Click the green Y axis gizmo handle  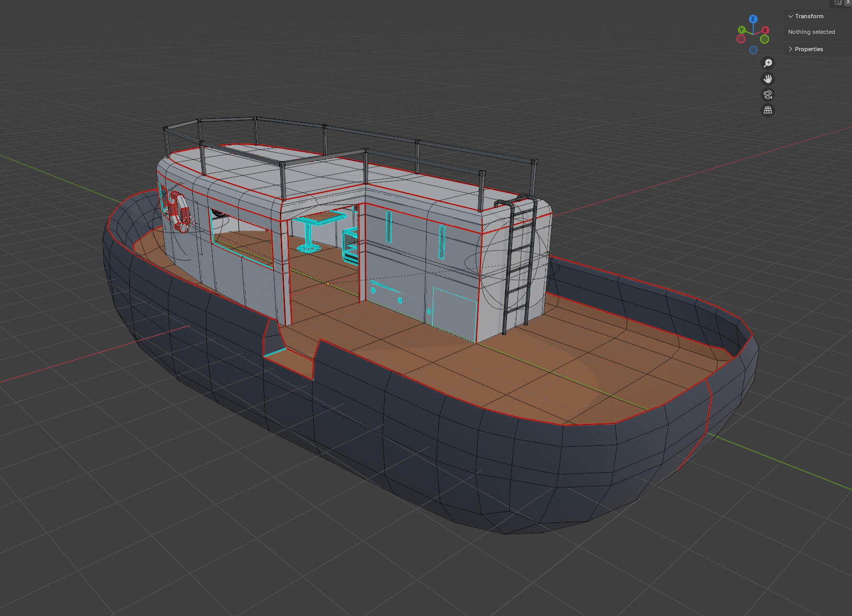(741, 30)
